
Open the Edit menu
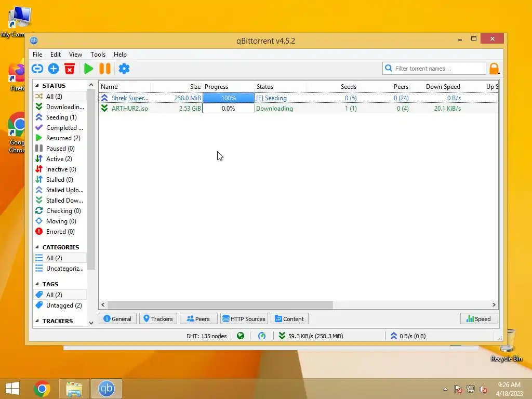[x=55, y=54]
